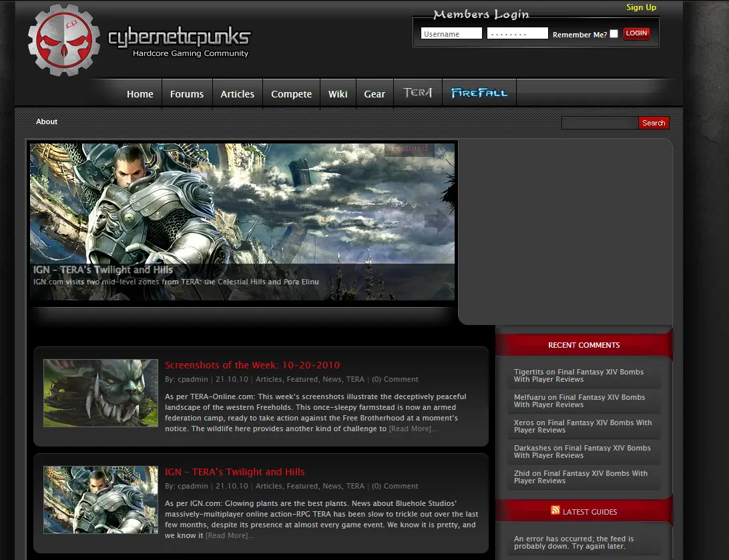
Task: Go to the Home menu item
Action: tap(140, 94)
